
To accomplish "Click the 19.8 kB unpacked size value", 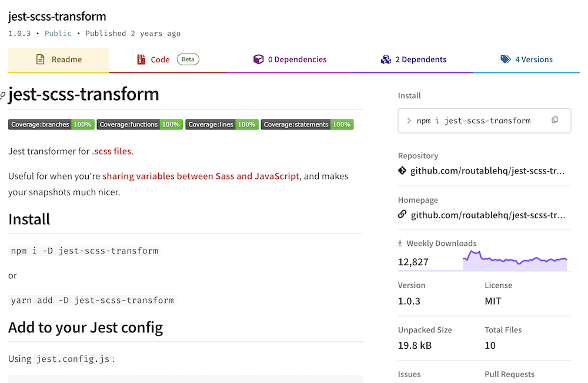I will coord(415,345).
